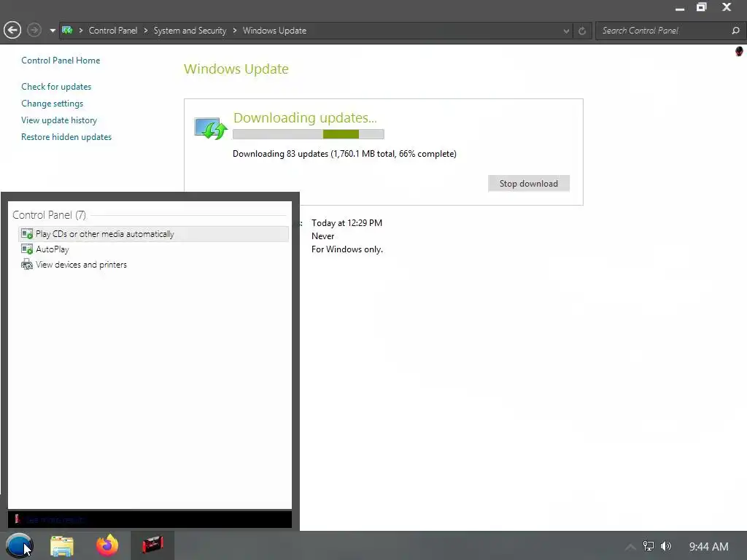Viewport: 747px width, 560px height.
Task: Go to Control Panel breadcrumb
Action: (x=113, y=31)
